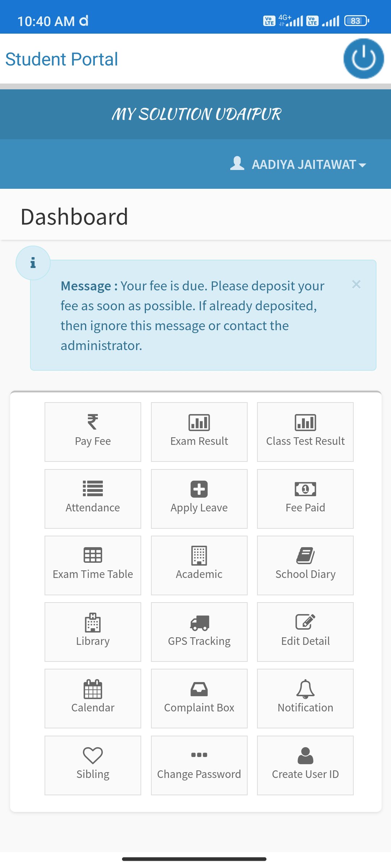
Task: Open the Complaint Box inbox icon
Action: coord(199,689)
